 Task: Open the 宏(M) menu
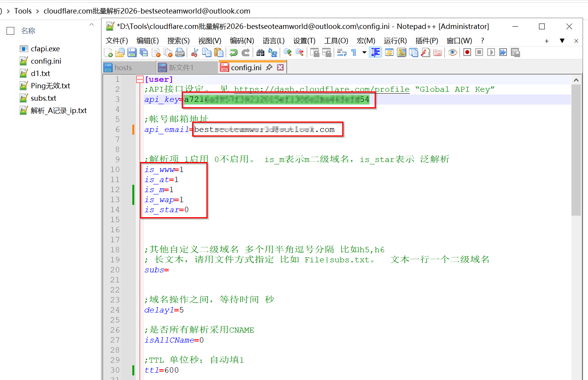366,41
